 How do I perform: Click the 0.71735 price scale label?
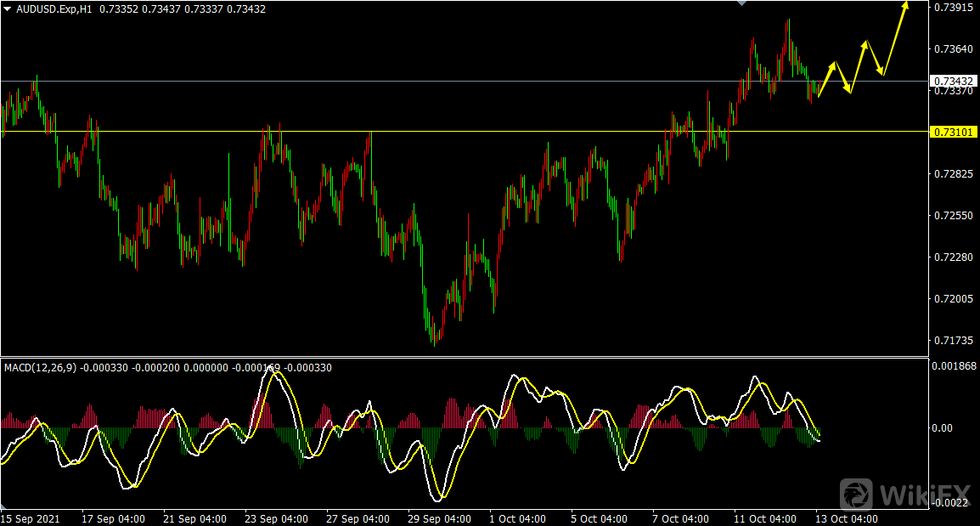pos(953,341)
